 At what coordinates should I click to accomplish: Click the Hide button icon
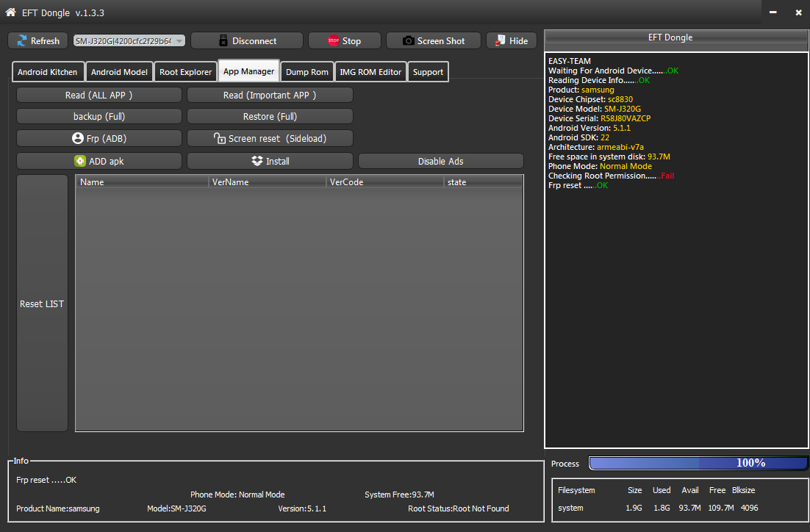coord(500,40)
